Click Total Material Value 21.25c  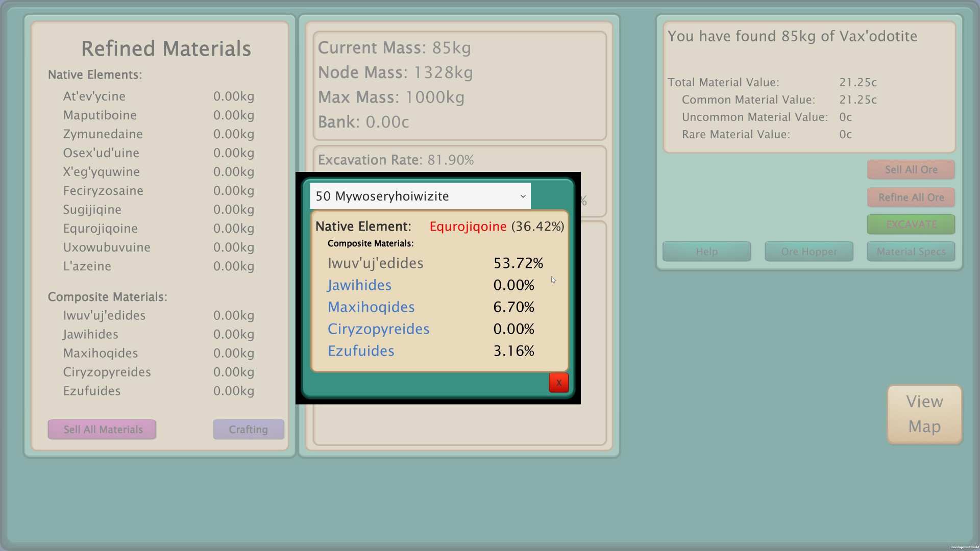pos(772,83)
